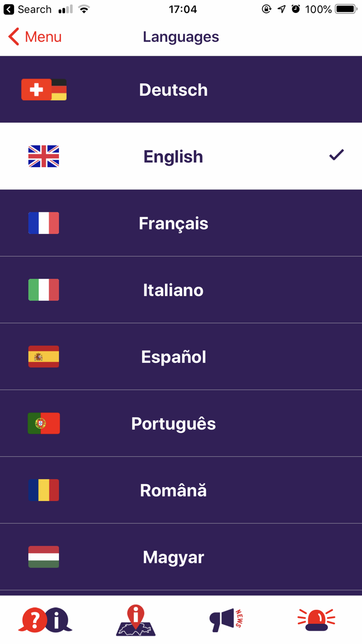The height and width of the screenshot is (644, 362).
Task: Tap the Spanish flag icon
Action: (43, 357)
